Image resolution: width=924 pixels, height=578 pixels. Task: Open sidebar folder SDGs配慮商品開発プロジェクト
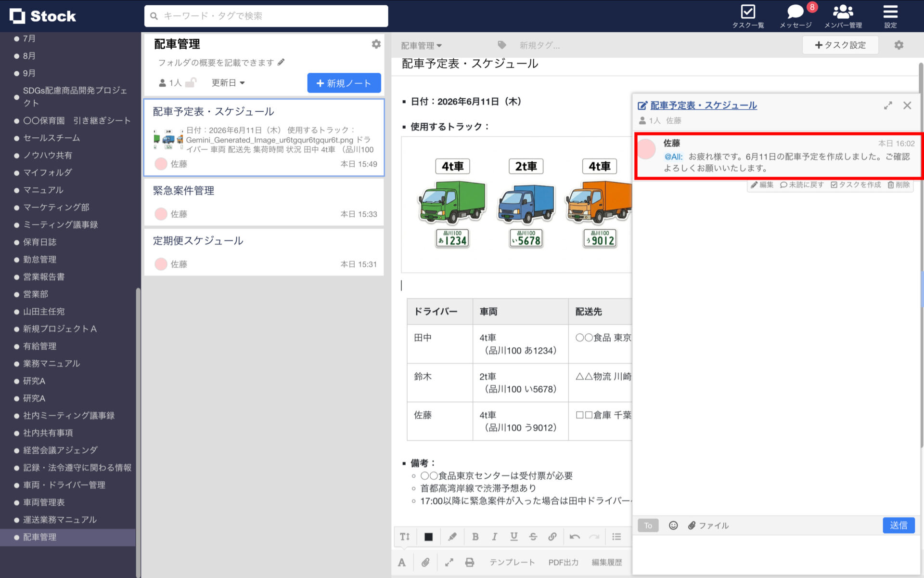(x=76, y=96)
